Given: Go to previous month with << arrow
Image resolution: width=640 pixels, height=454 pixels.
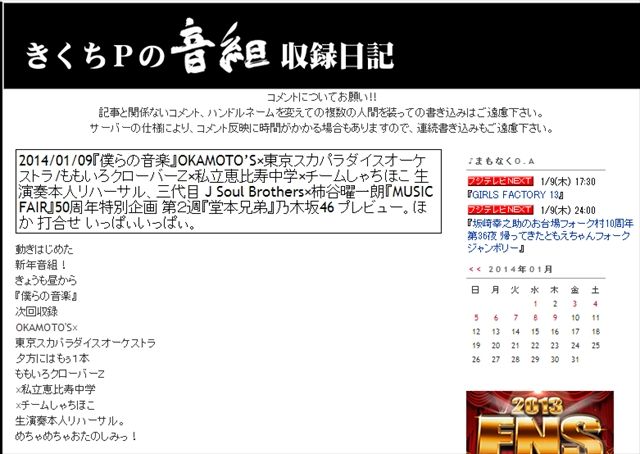Looking at the screenshot, I should pyautogui.click(x=475, y=269).
